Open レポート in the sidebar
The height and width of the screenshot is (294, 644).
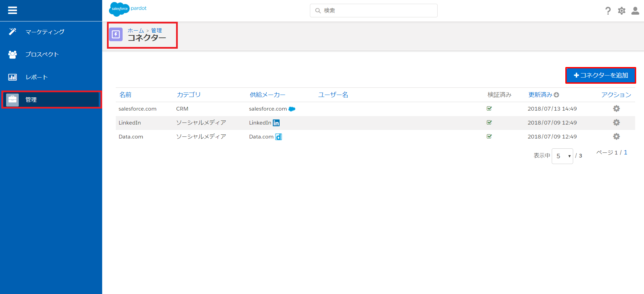[36, 77]
